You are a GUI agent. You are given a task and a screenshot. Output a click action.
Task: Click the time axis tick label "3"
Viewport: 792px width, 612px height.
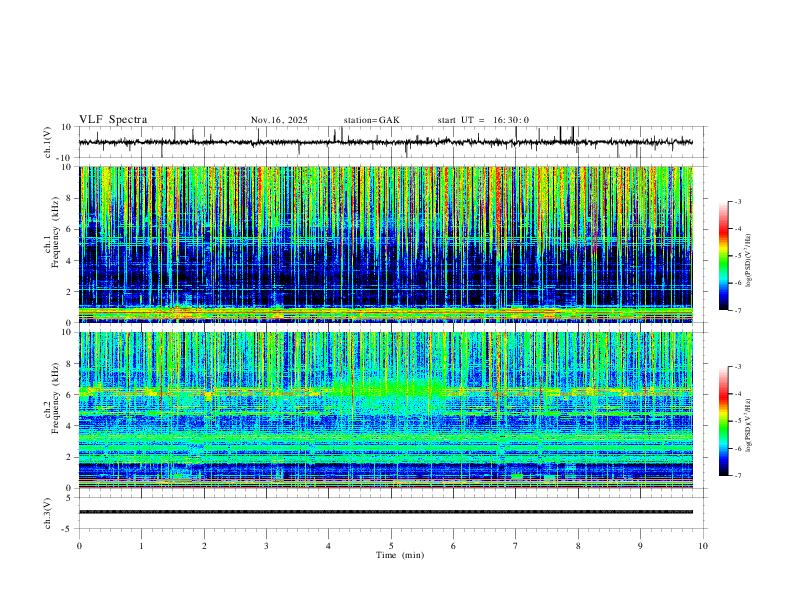pos(266,546)
